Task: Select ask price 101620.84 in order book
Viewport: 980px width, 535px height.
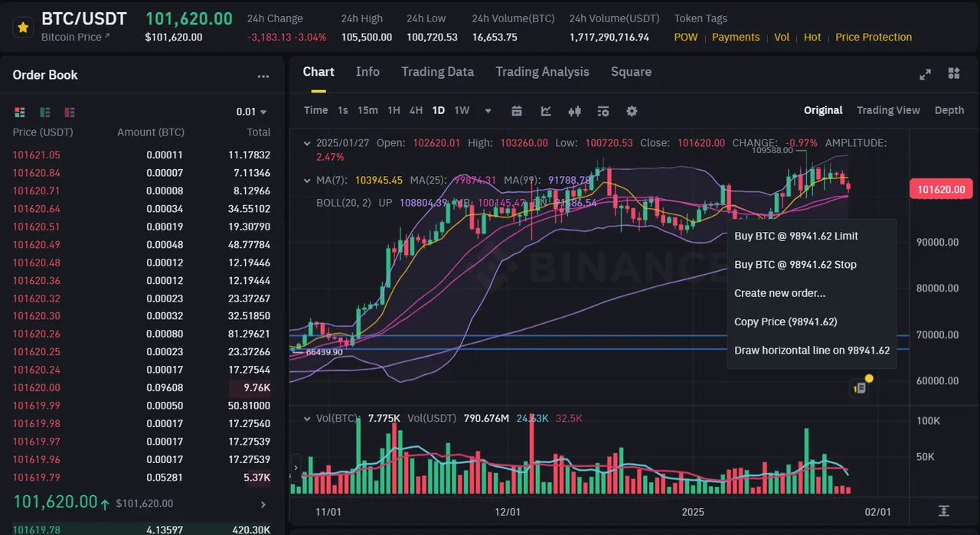Action: 36,173
